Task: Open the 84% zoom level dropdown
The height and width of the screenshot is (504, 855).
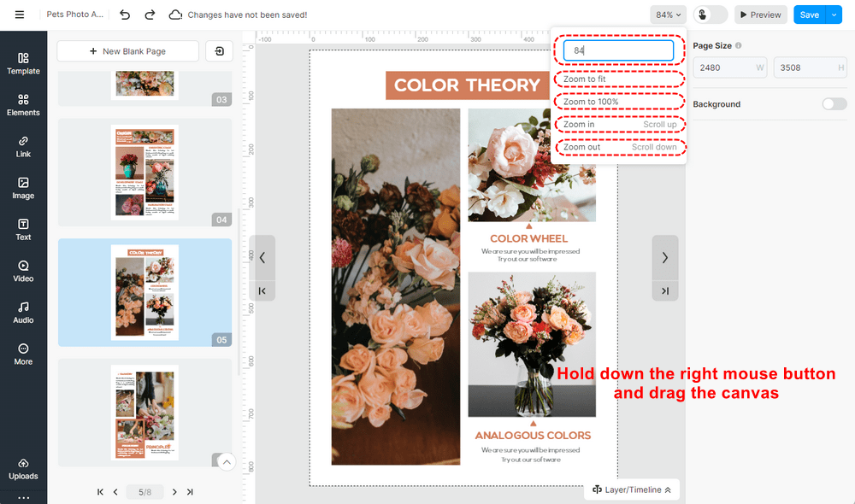Action: (x=668, y=15)
